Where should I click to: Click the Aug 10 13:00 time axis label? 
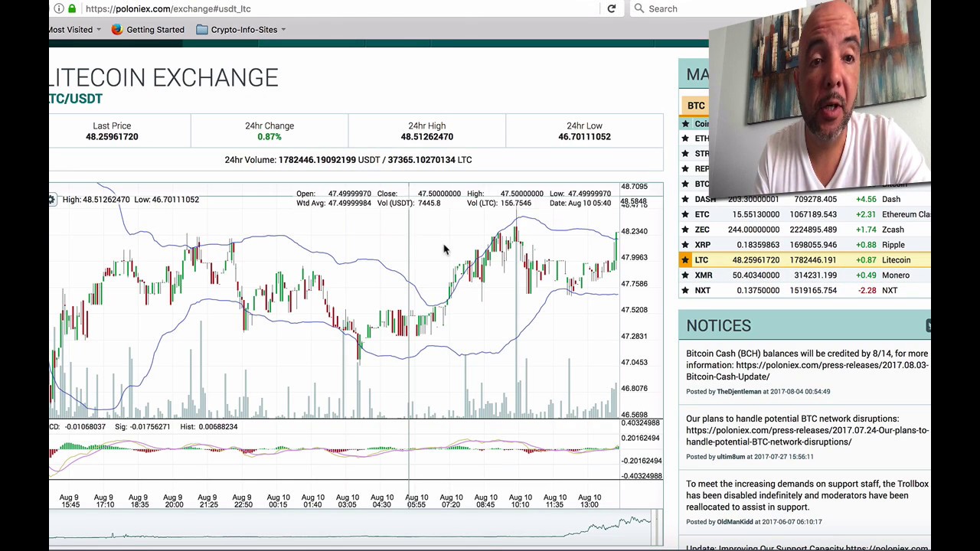[590, 500]
